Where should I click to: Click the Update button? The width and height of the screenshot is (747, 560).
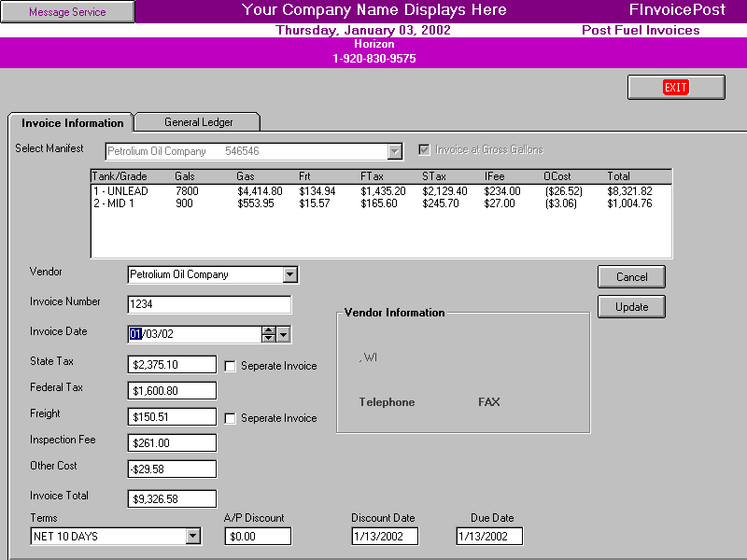click(631, 307)
